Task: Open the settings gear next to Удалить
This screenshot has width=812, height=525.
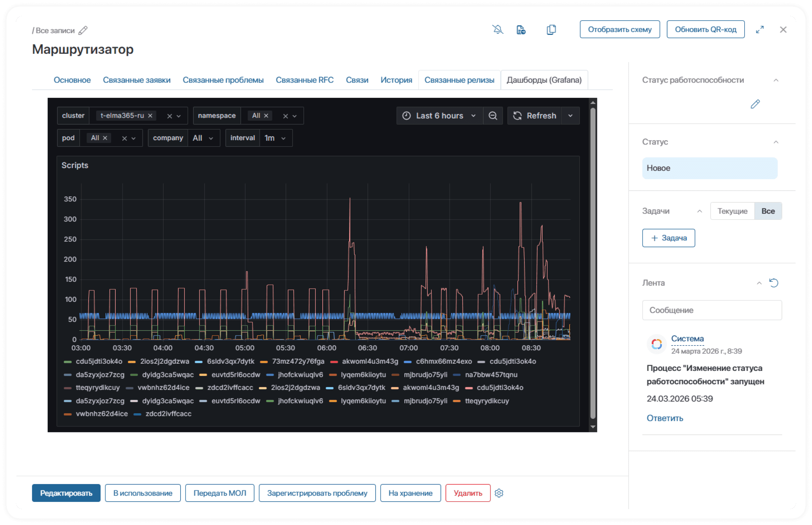Action: click(499, 493)
